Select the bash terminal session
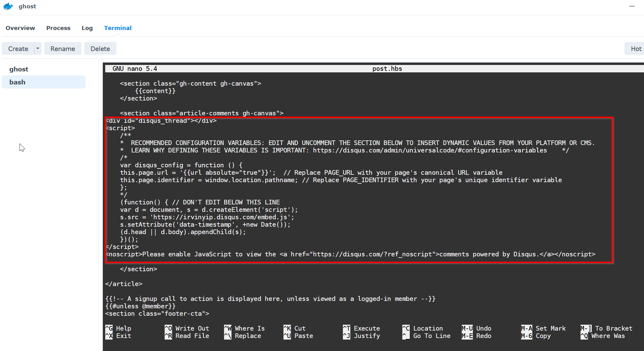This screenshot has height=351, width=644. pos(44,82)
